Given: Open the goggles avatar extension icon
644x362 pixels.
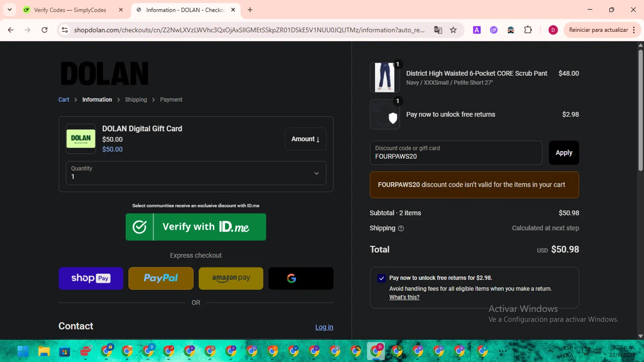Looking at the screenshot, I should (x=511, y=30).
